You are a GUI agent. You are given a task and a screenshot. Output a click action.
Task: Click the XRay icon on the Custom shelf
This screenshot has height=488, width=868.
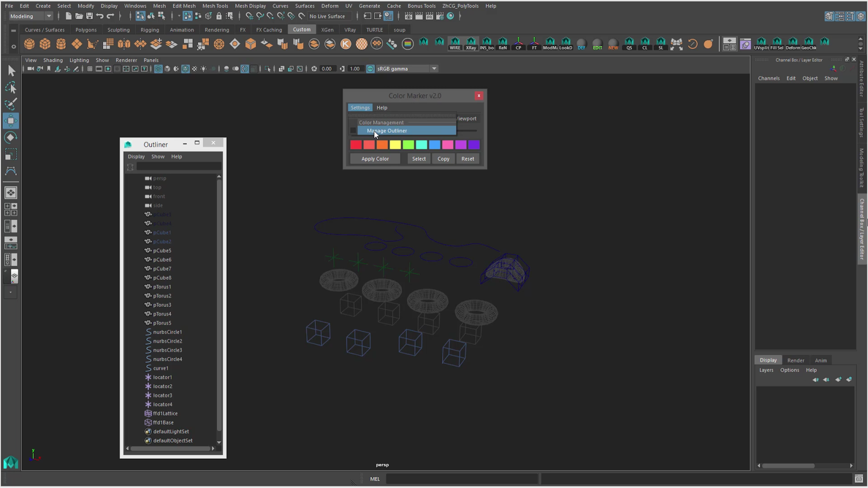[x=470, y=43]
